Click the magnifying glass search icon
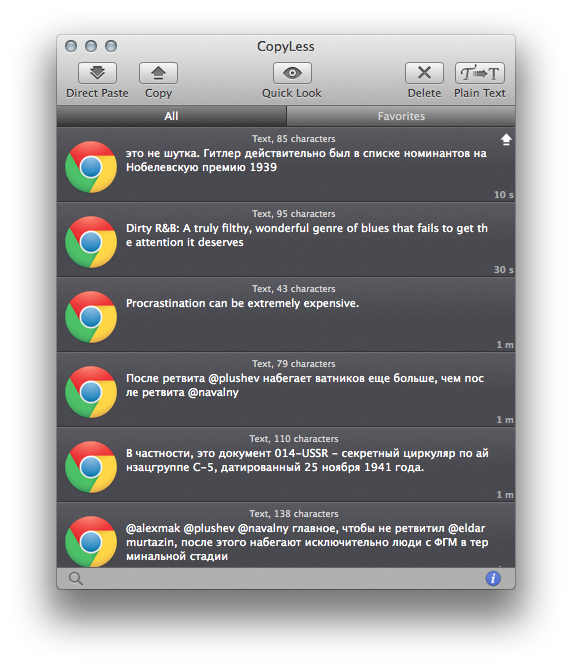This screenshot has height=668, width=572. [x=75, y=579]
